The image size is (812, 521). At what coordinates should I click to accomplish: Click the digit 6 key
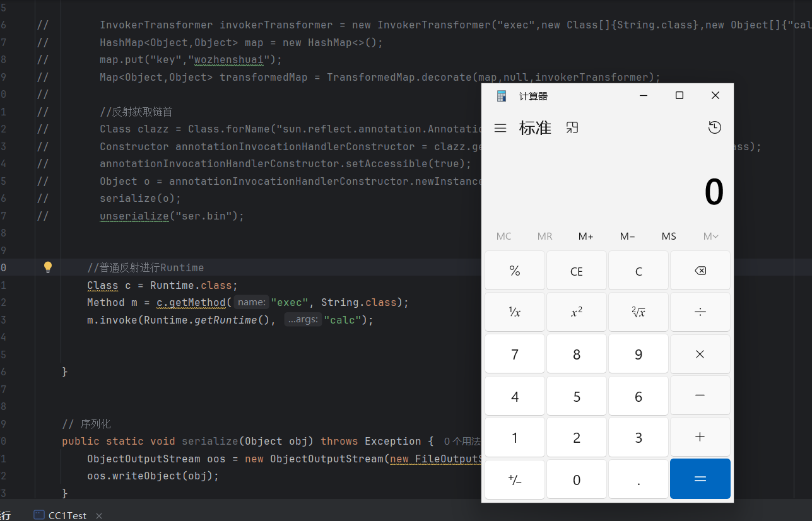point(638,395)
